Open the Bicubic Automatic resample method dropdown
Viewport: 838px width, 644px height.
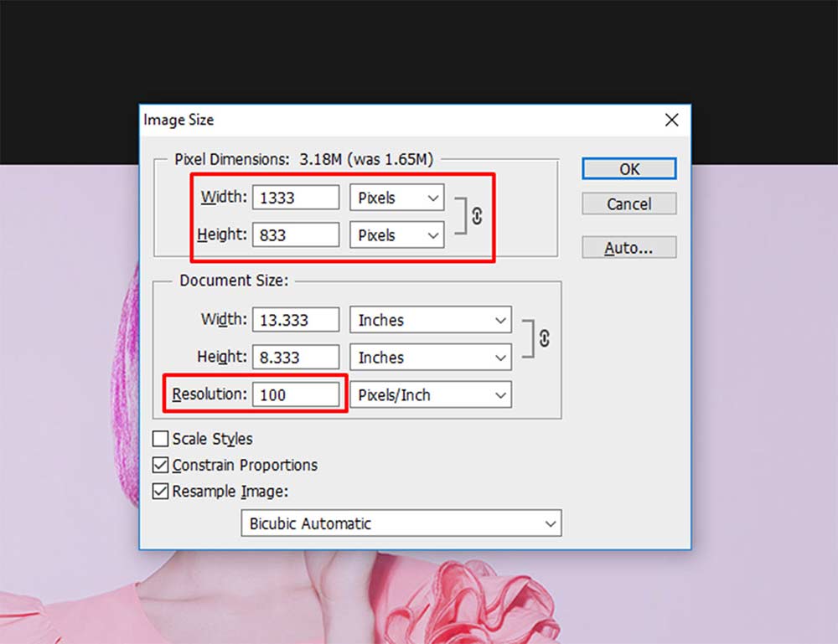point(401,523)
